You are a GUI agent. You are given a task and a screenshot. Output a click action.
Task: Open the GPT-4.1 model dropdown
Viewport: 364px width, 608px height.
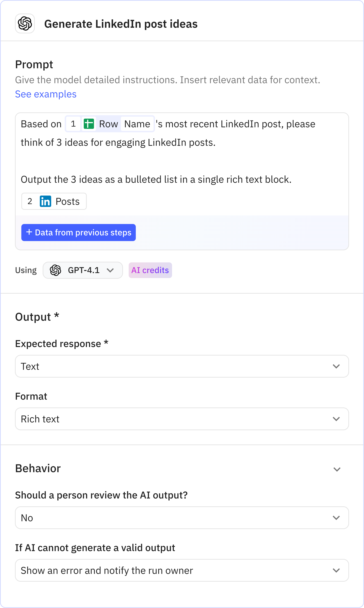[83, 270]
